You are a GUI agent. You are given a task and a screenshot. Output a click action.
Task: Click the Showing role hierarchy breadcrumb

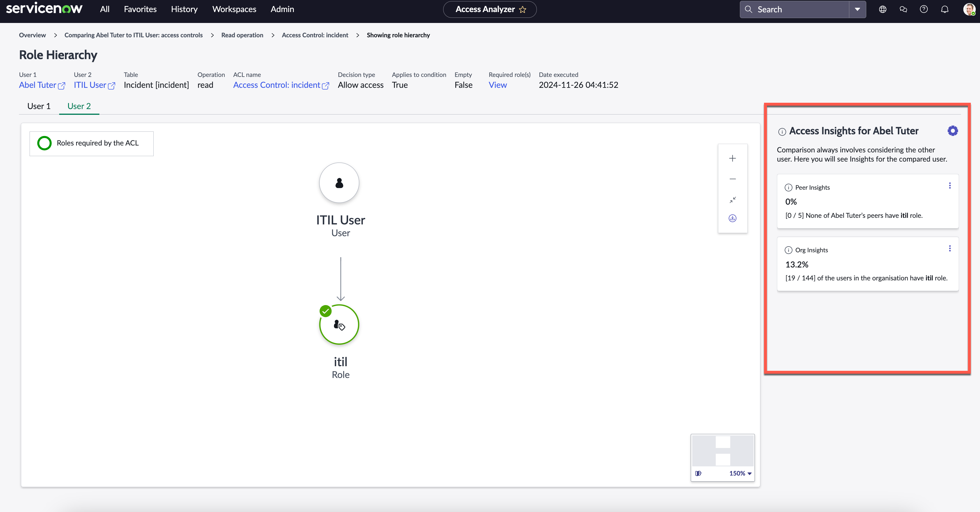point(398,35)
